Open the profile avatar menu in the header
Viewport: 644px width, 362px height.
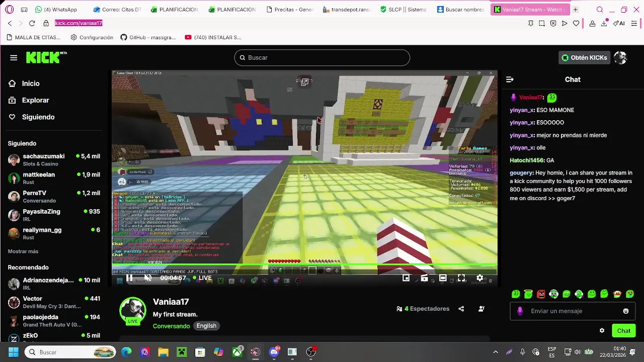pyautogui.click(x=620, y=58)
